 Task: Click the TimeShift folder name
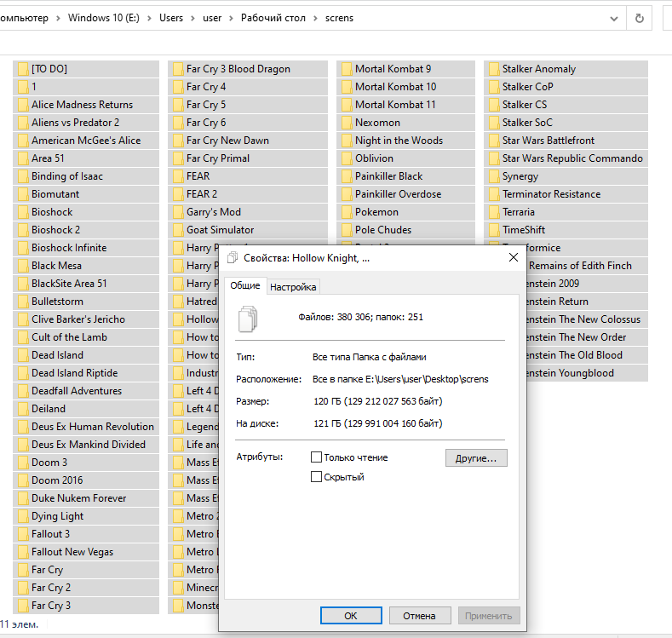pyautogui.click(x=524, y=230)
